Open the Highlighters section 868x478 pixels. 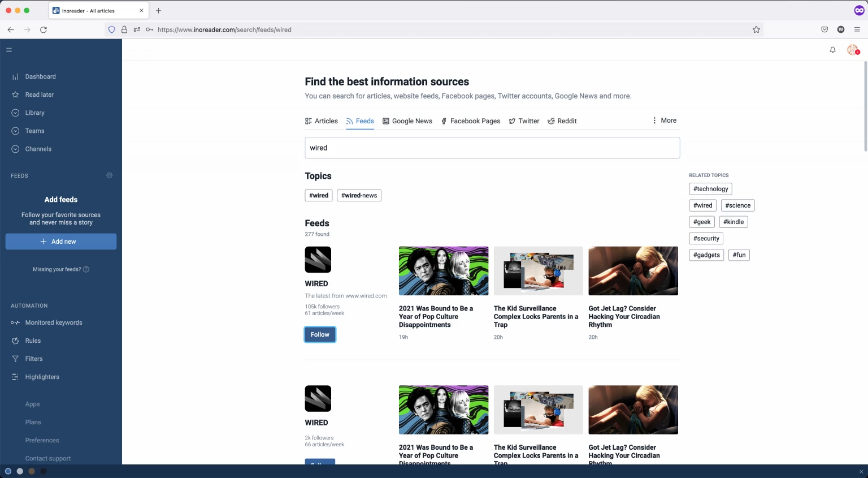42,377
